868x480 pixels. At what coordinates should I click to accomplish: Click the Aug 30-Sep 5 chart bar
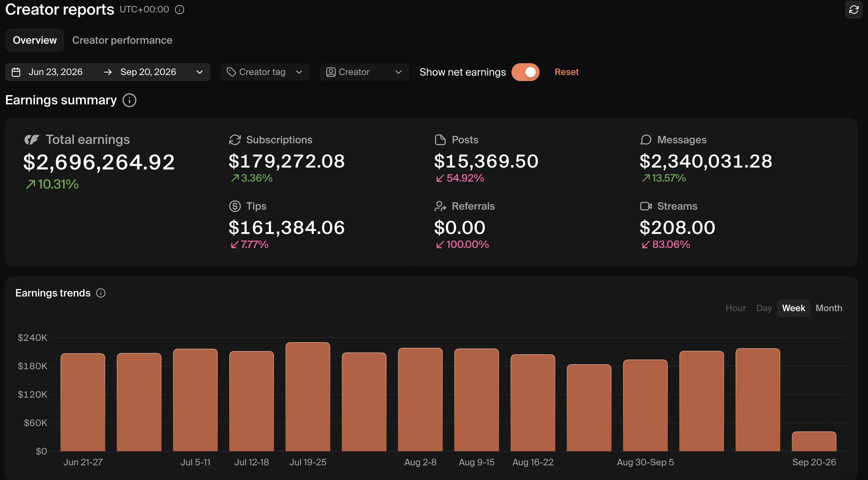(x=645, y=405)
